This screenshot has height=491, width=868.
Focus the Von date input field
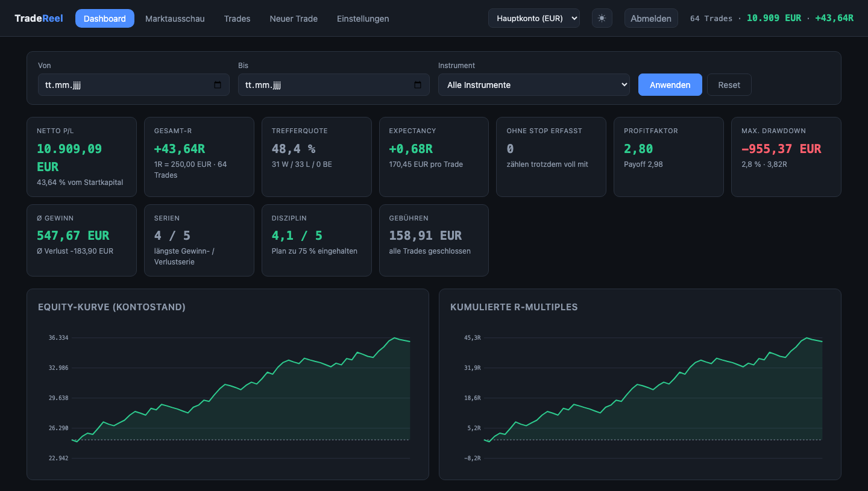tap(134, 85)
